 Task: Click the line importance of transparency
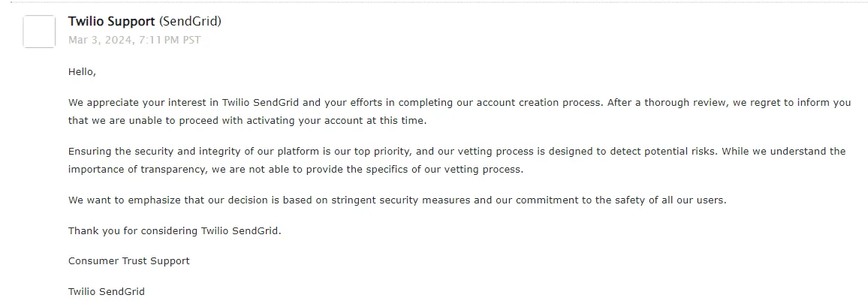pyautogui.click(x=295, y=170)
